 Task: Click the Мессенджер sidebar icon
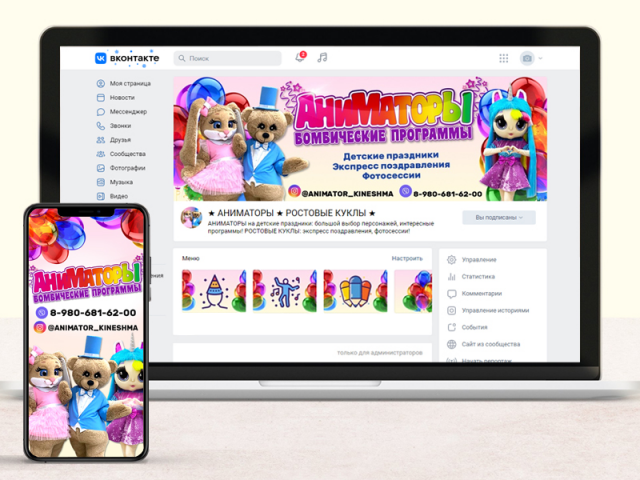point(100,112)
